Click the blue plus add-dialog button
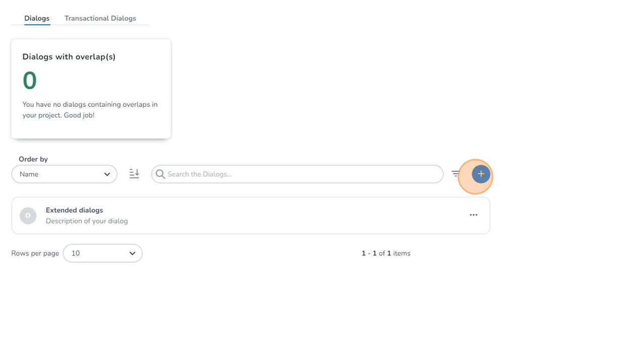644x359 pixels. coord(481,174)
